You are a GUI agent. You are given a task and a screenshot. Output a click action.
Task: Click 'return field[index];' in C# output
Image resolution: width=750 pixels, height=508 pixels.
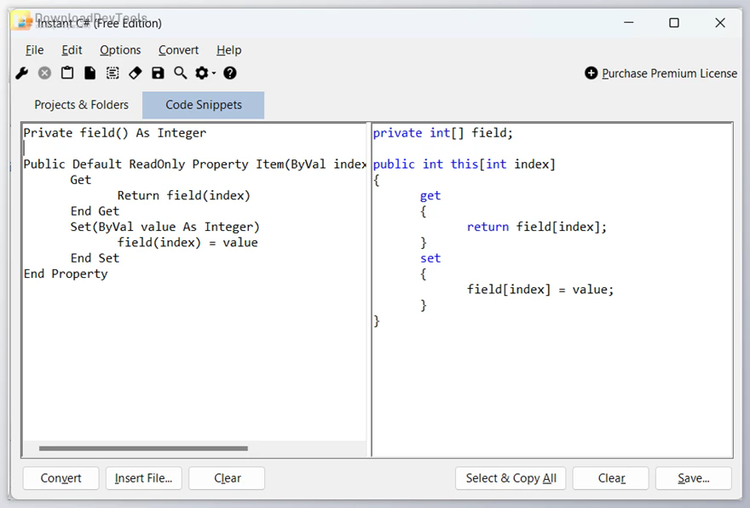pyautogui.click(x=537, y=227)
